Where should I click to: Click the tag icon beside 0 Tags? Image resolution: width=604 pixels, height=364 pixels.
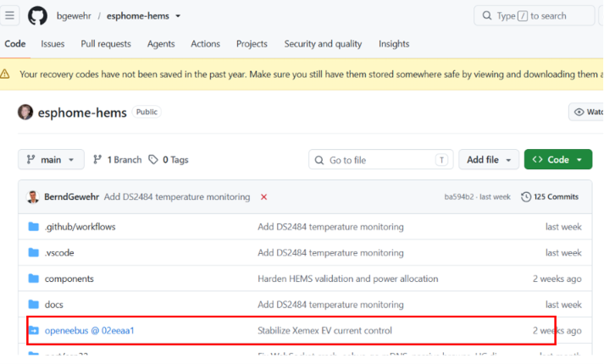click(x=153, y=160)
